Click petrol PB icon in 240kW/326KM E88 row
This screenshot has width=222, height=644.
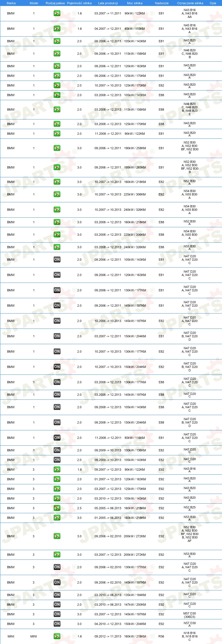click(x=57, y=247)
